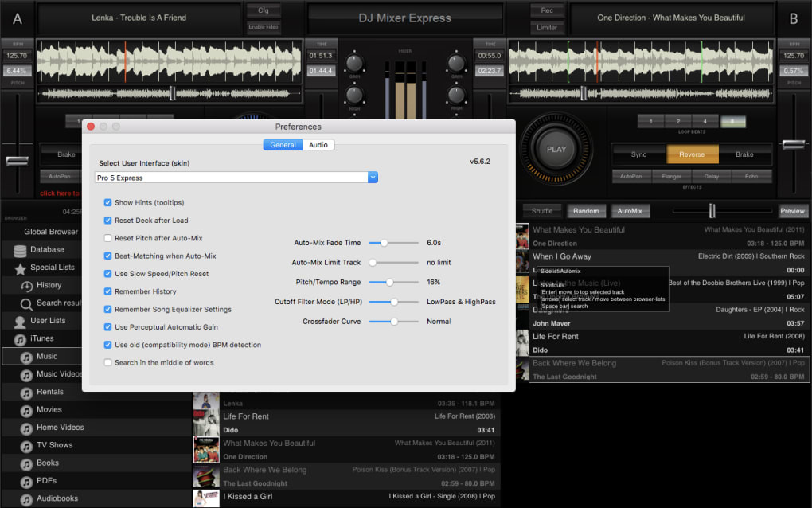Switch to the Audio preferences tab
Viewport: 812px width, 508px height.
(x=318, y=145)
